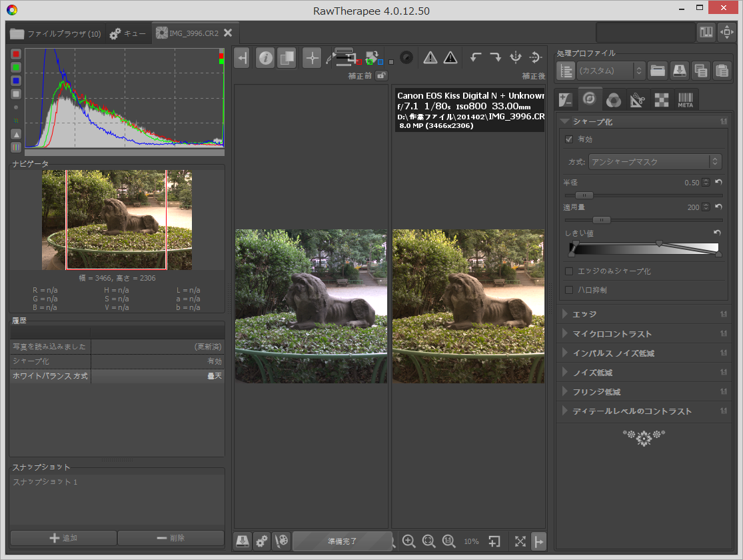The height and width of the screenshot is (560, 743).
Task: Send the image to the external editor
Action: (283, 541)
